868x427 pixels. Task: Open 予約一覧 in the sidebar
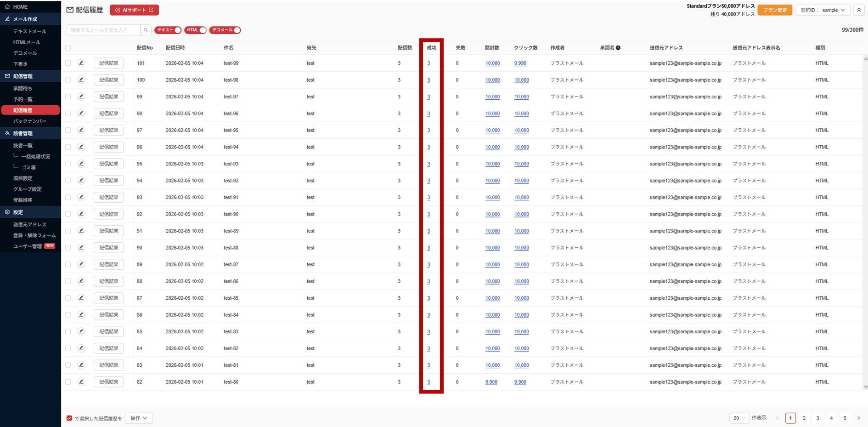click(23, 99)
